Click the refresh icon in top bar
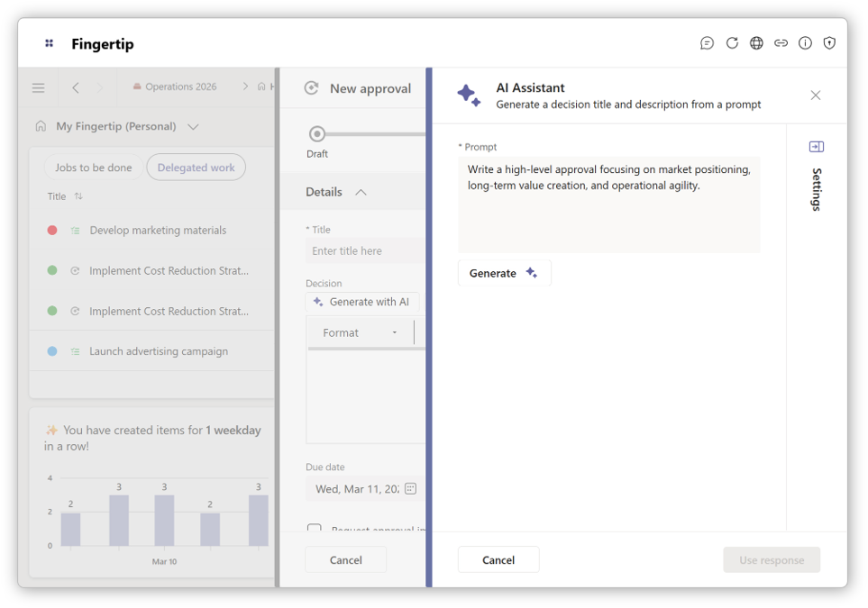The image size is (868, 608). click(x=732, y=43)
